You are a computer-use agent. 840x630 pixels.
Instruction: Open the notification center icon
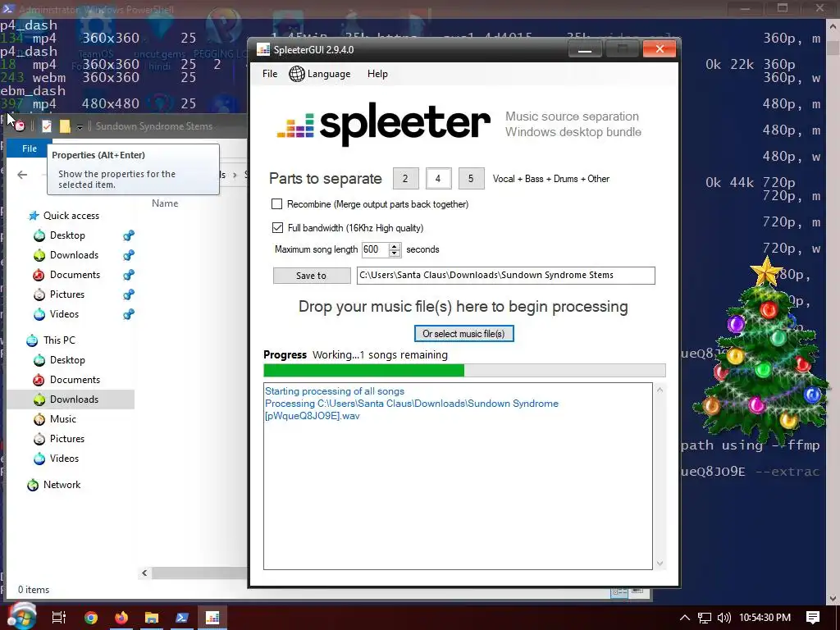click(x=813, y=618)
